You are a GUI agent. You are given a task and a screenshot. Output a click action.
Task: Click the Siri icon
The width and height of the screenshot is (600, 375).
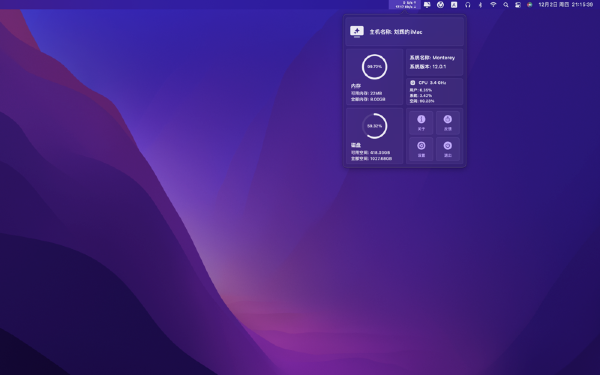[530, 5]
